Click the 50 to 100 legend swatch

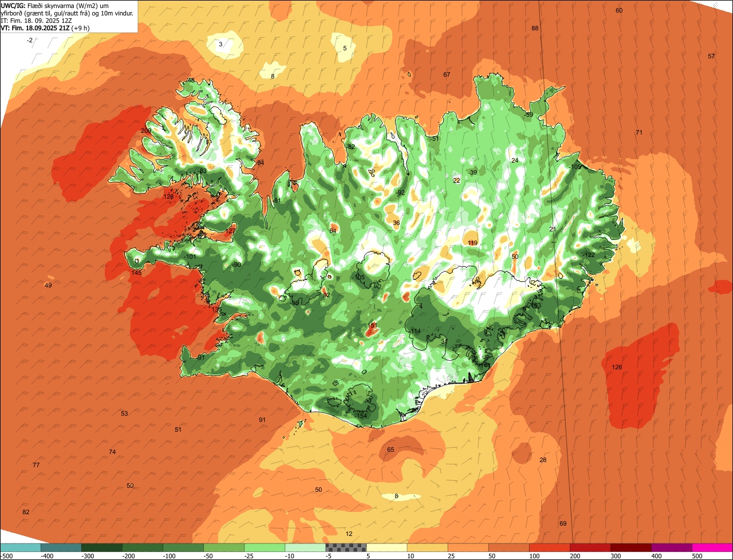click(509, 547)
